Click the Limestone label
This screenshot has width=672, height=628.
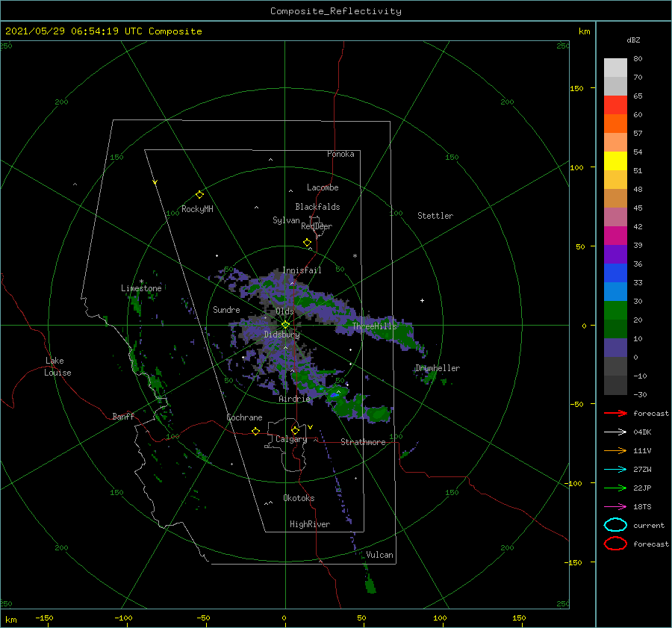141,288
